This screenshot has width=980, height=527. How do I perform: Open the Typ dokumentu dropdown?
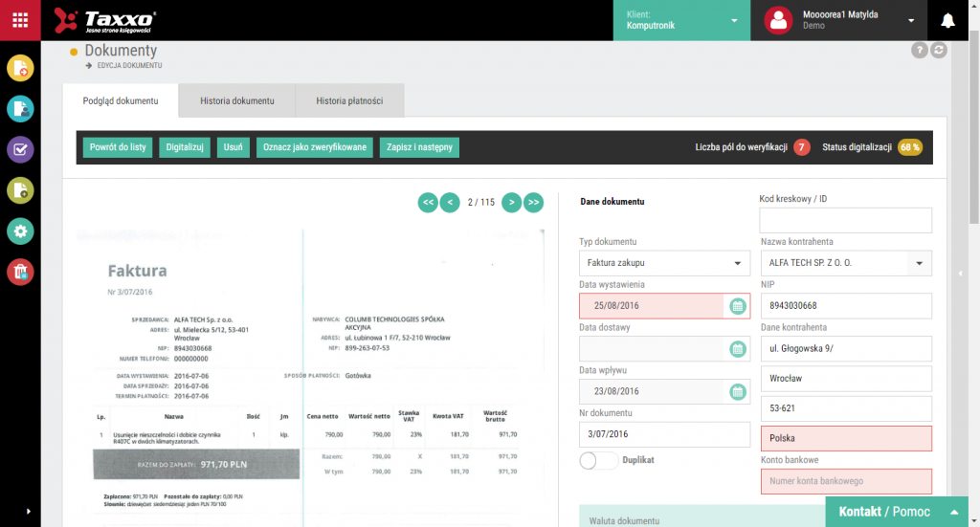coord(664,263)
